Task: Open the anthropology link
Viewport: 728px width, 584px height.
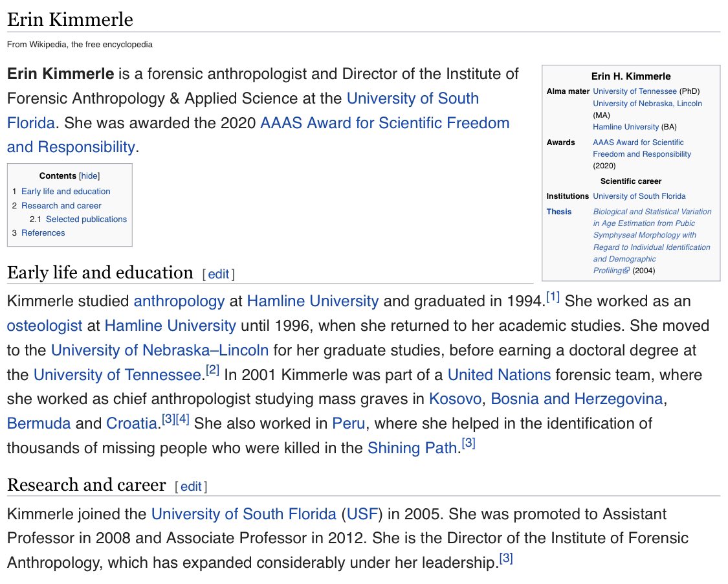Action: point(179,301)
